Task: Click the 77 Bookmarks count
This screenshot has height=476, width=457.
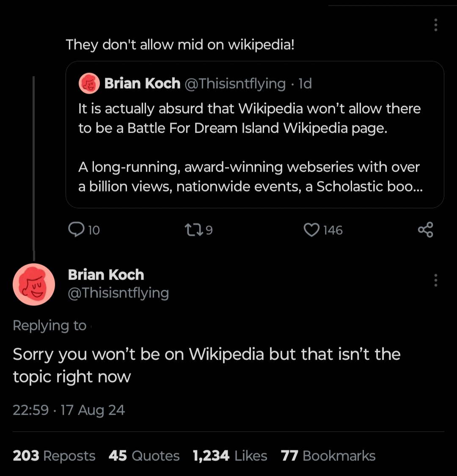Action: [x=328, y=456]
